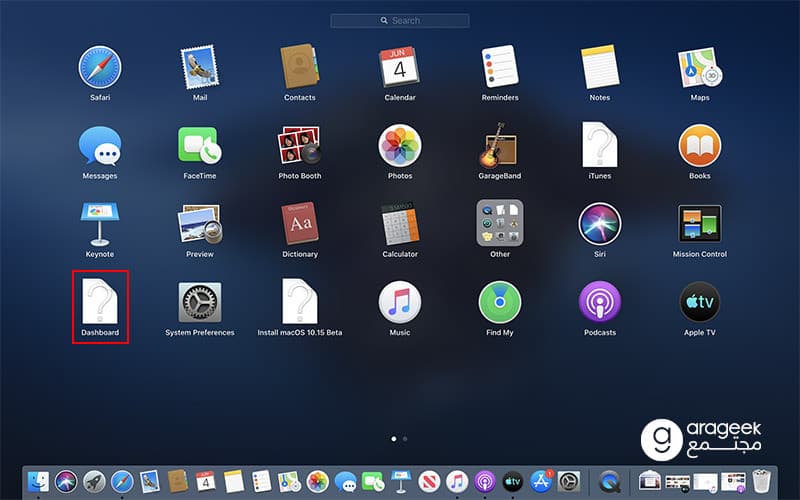The image size is (800, 500).
Task: Expand the Other apps folder
Action: [x=500, y=224]
